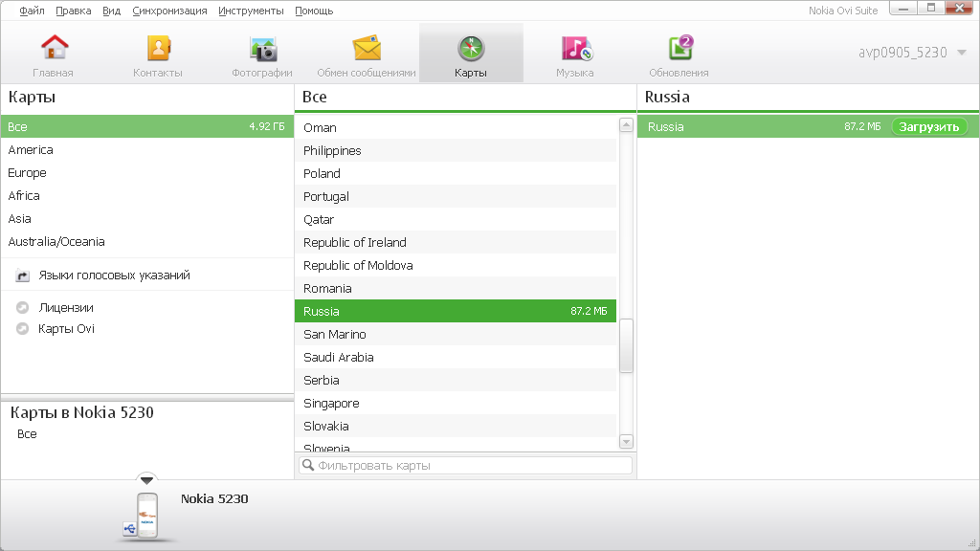The image size is (980, 551).
Task: Select Russia in the country list
Action: (x=456, y=311)
